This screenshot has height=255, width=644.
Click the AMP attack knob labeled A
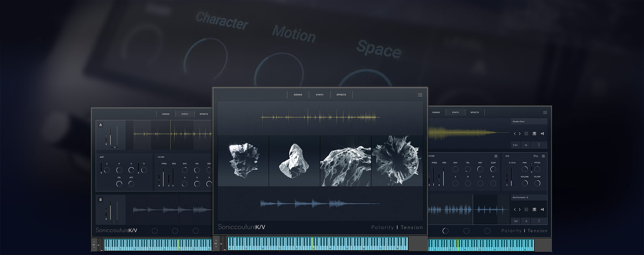pos(107,170)
